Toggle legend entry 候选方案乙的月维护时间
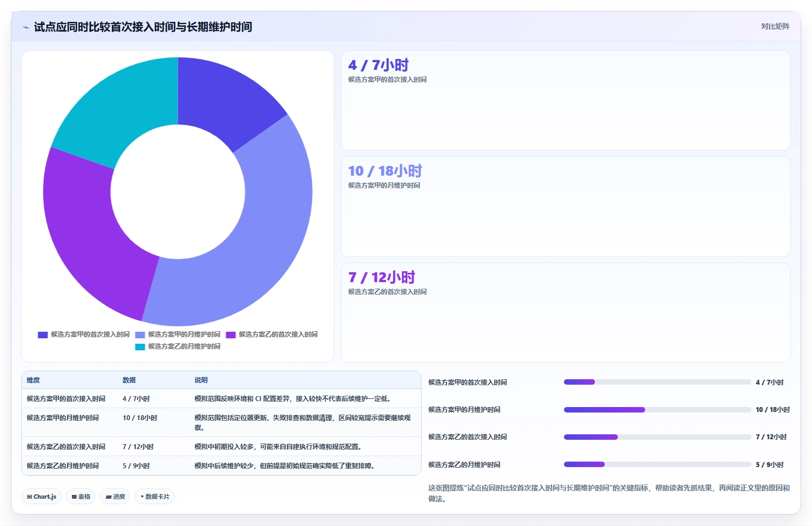This screenshot has width=812, height=526. [x=178, y=346]
